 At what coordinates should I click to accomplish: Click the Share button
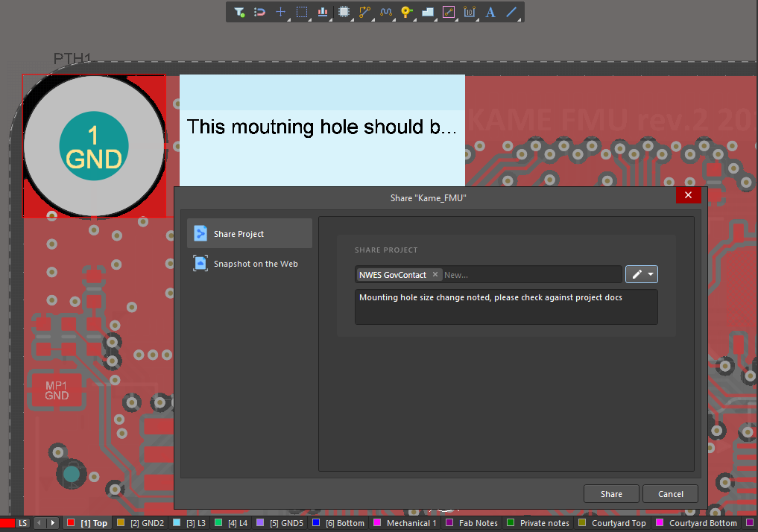[611, 494]
